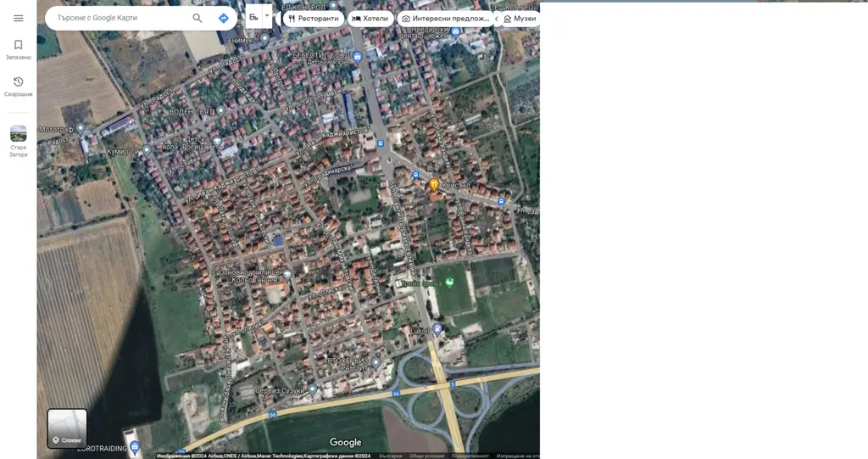The height and width of the screenshot is (459, 868).
Task: Expand the input tools dropdown arrow
Action: pos(267,15)
